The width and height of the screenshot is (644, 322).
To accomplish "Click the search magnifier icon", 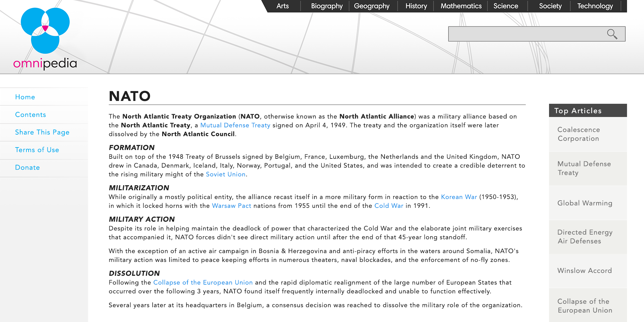I will [x=612, y=34].
